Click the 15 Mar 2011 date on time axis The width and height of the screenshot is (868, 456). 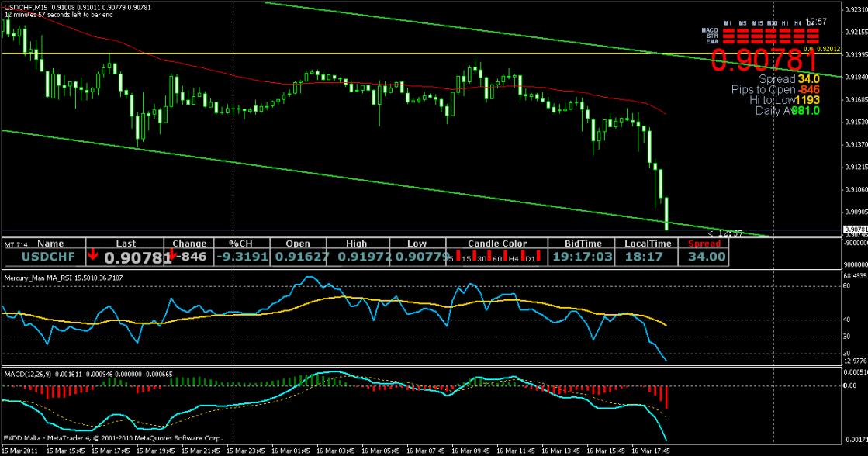coord(19,450)
